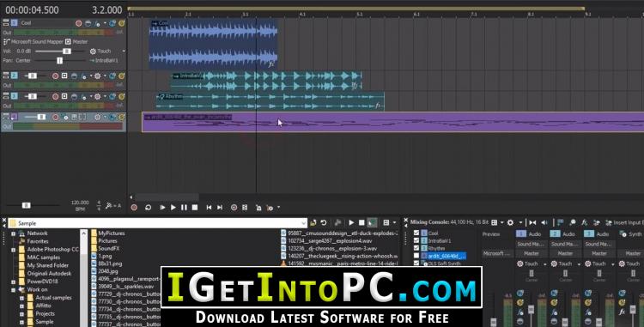Adjust the project tempo slider

26,205
